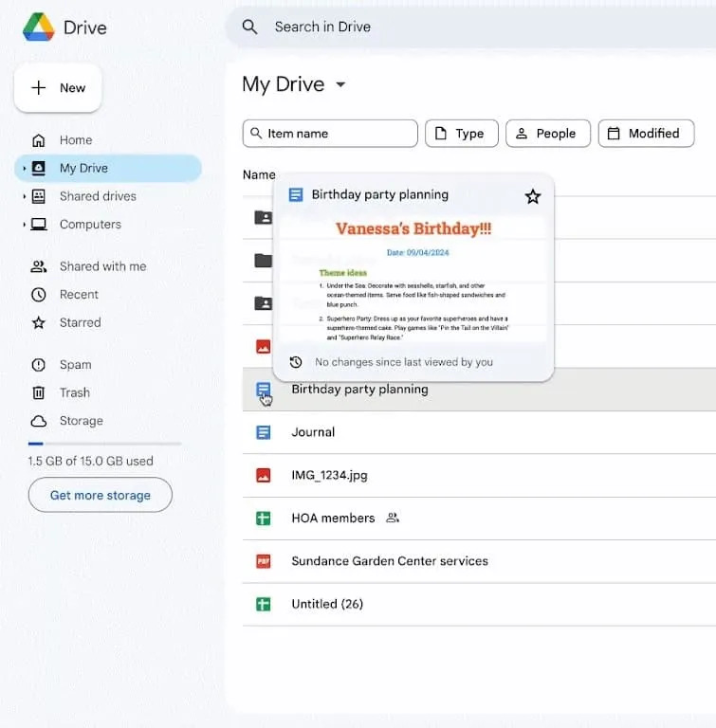Open the Type filter dropdown

460,134
